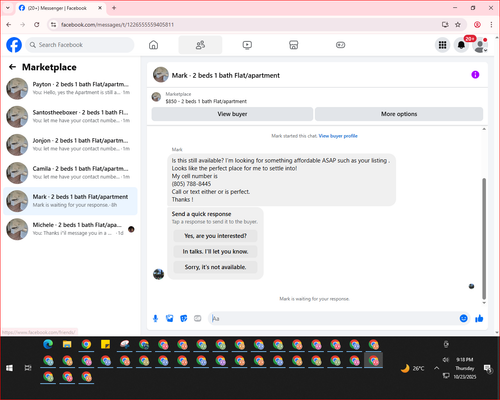500x400 pixels.
Task: Open the tab search dropdown arrow
Action: 8,8
